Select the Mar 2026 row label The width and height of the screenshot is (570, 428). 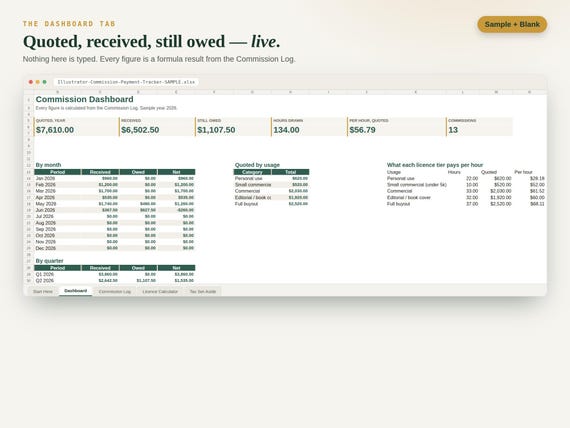coord(45,191)
